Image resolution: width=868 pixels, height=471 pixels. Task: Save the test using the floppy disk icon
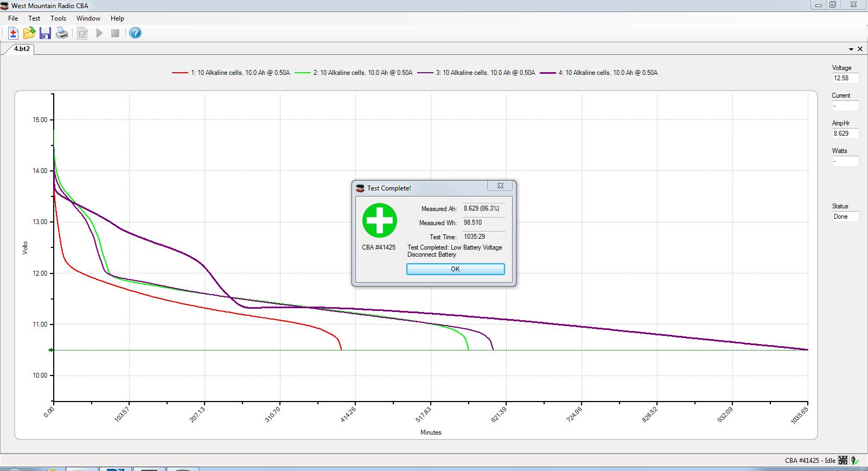[x=46, y=34]
